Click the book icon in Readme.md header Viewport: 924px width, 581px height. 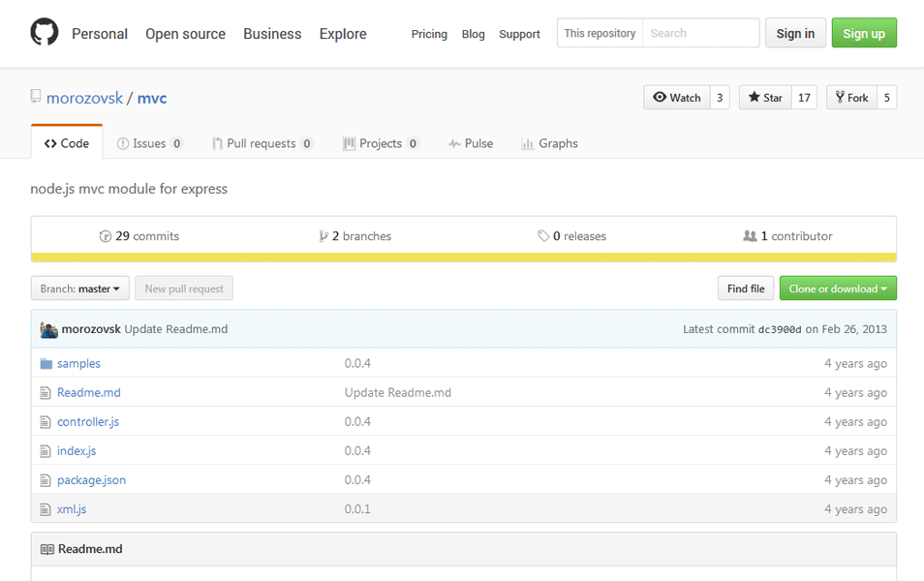(x=47, y=549)
